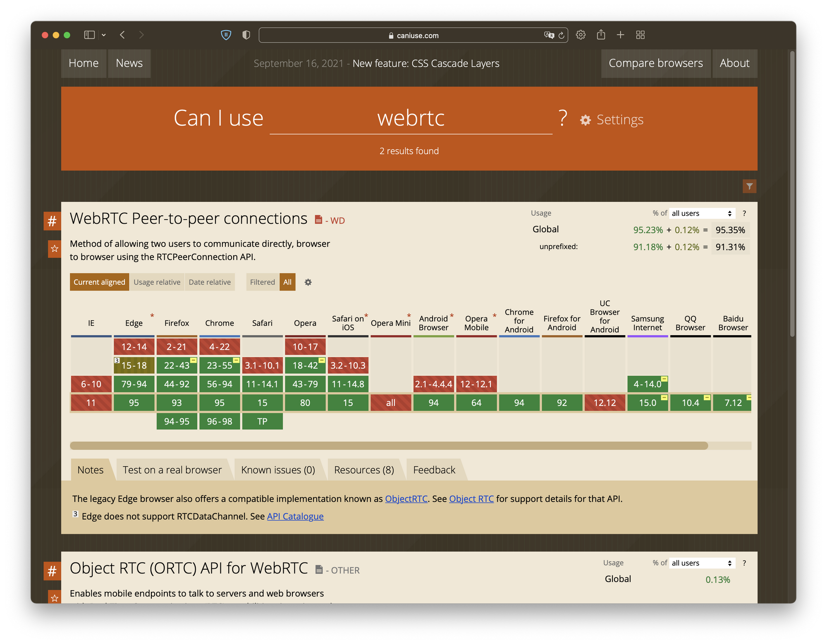The height and width of the screenshot is (644, 827).
Task: Show tab overview grid icon
Action: point(640,35)
